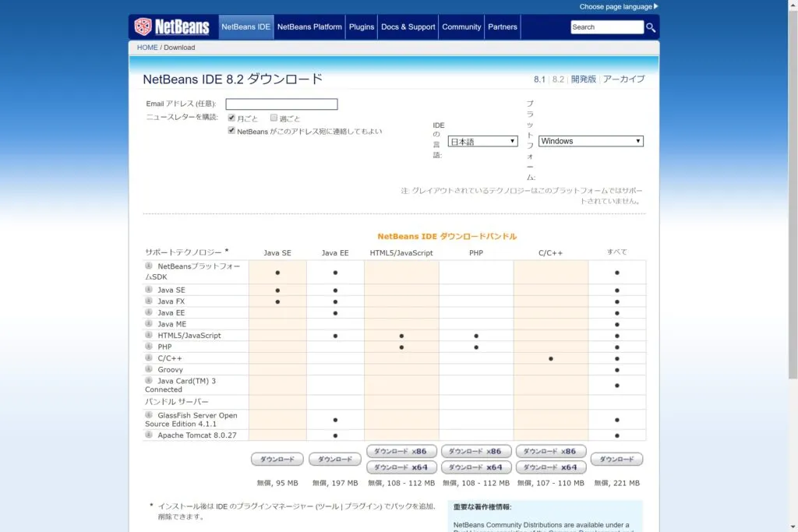Click the '無償, 95 MB' size text
The image size is (798, 532).
point(277,483)
